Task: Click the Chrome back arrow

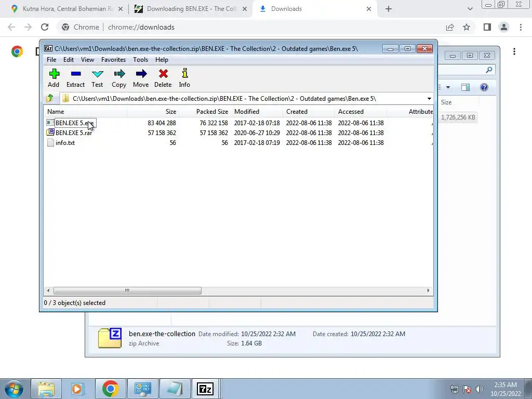Action: [x=11, y=27]
